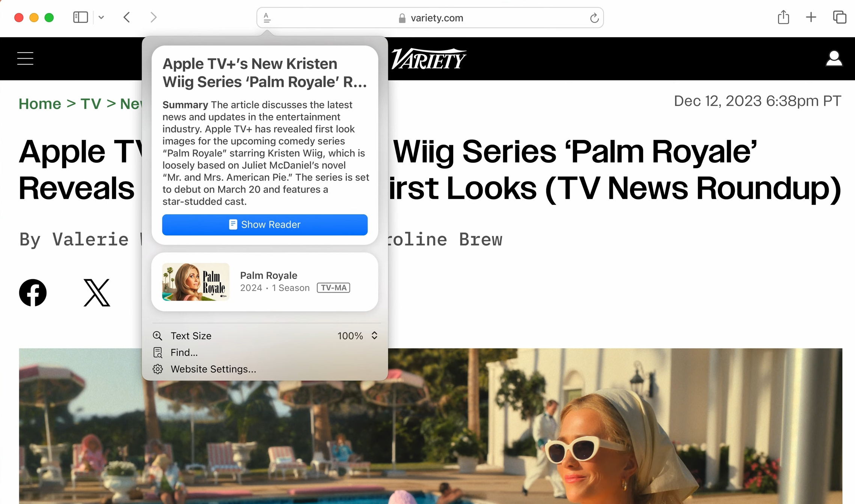Click the Safari share icon
The image size is (855, 504).
(x=784, y=17)
